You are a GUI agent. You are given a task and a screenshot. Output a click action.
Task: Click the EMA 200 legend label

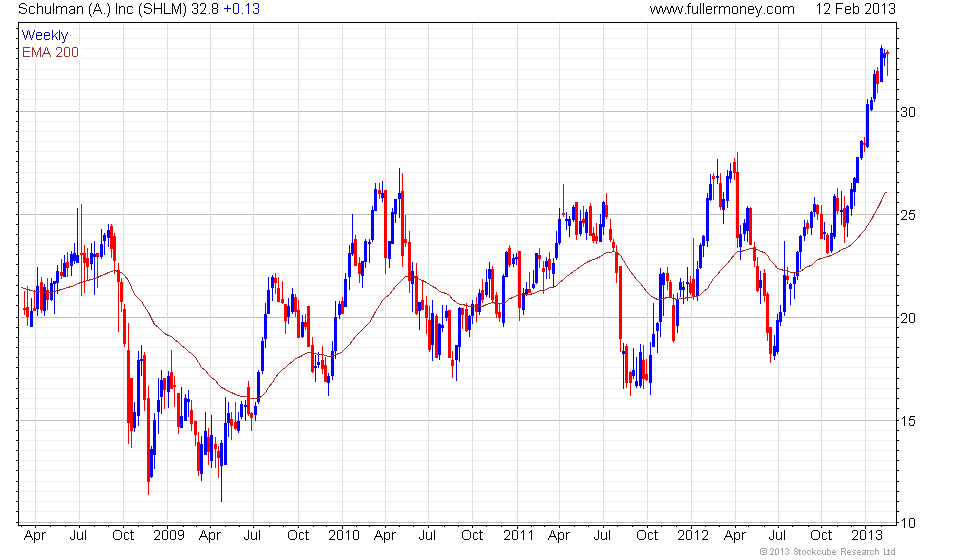pos(50,52)
